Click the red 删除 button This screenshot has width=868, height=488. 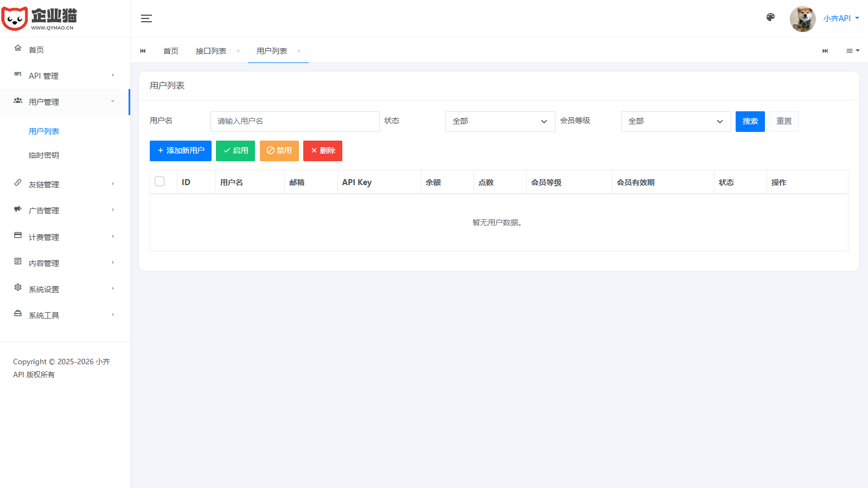(x=323, y=151)
